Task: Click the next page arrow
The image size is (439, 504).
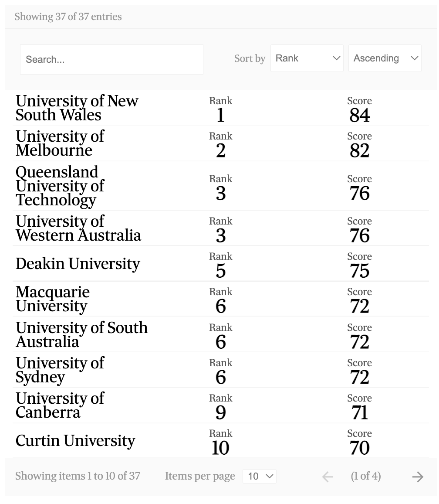Action: pos(418,477)
